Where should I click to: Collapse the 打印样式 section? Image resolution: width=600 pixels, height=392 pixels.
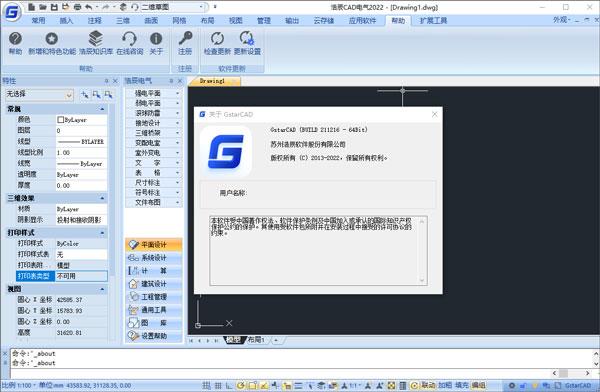[x=102, y=233]
